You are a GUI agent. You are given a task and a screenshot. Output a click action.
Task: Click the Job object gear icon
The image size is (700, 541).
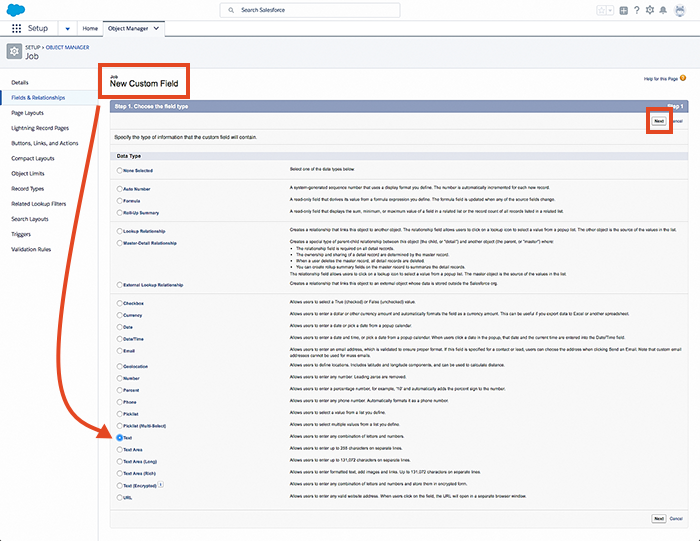coord(14,52)
